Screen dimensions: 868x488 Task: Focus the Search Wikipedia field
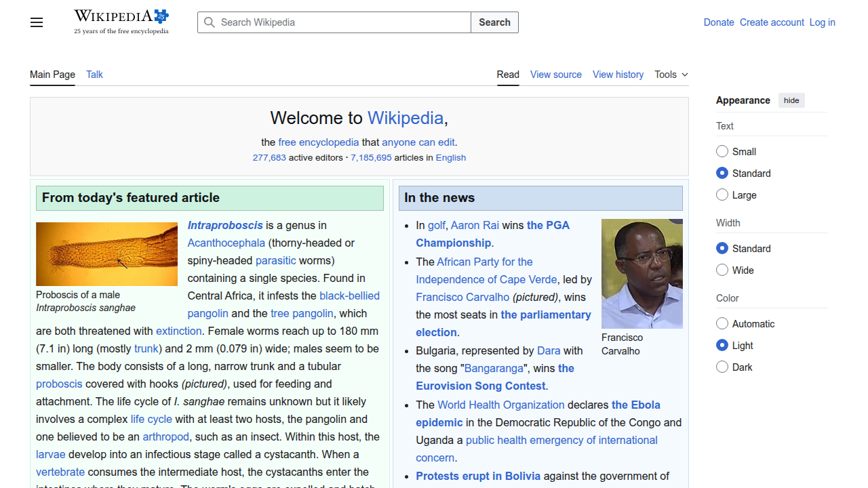(x=334, y=22)
